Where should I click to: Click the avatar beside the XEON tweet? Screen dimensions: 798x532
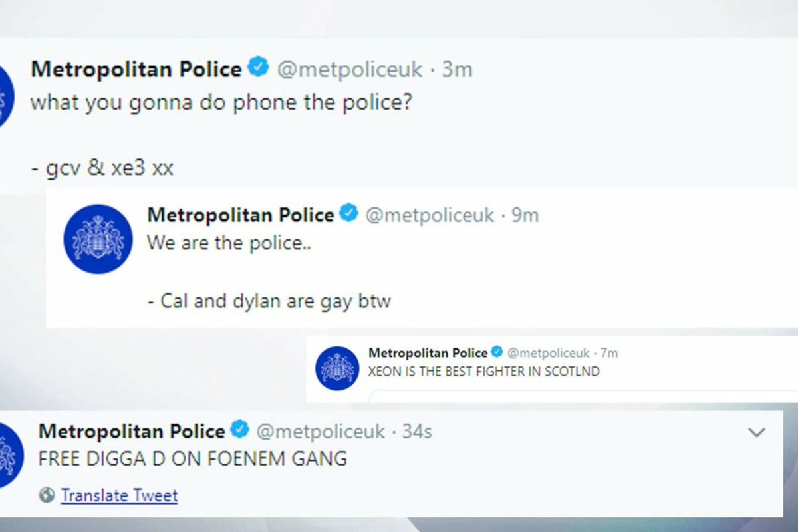337,368
